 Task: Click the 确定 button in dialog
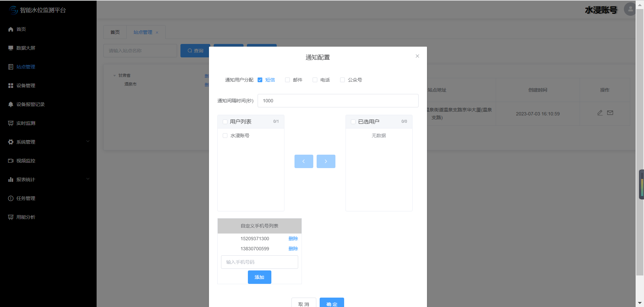pyautogui.click(x=332, y=303)
